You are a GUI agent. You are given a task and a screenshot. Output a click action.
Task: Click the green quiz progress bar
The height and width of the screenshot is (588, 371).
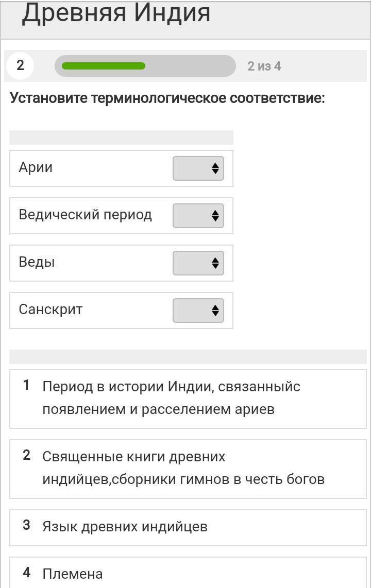point(104,66)
